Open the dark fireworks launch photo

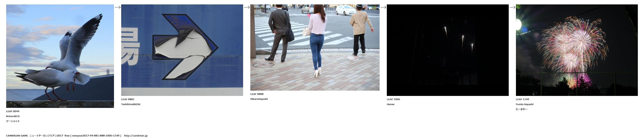coord(448,50)
